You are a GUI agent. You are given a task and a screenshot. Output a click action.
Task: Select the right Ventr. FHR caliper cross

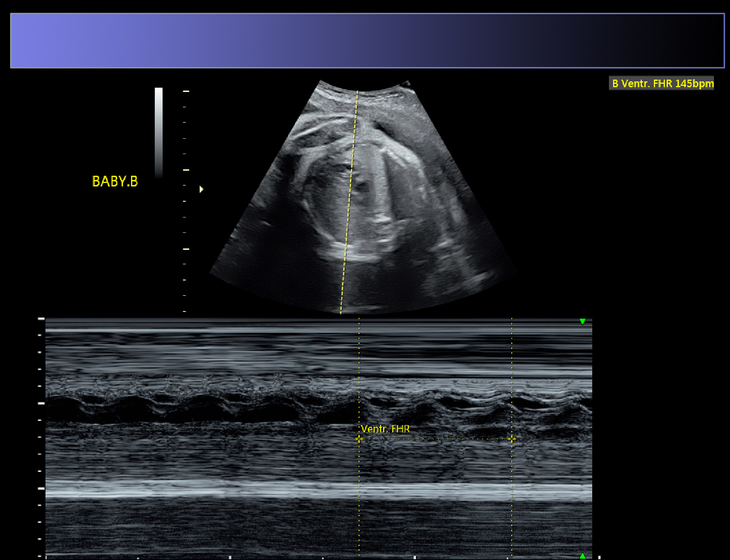coord(511,439)
